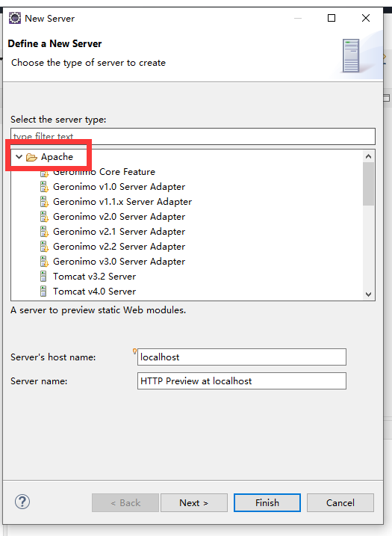Select Geronimo v1.0 Server Adapter text
The height and width of the screenshot is (536, 392).
[119, 187]
